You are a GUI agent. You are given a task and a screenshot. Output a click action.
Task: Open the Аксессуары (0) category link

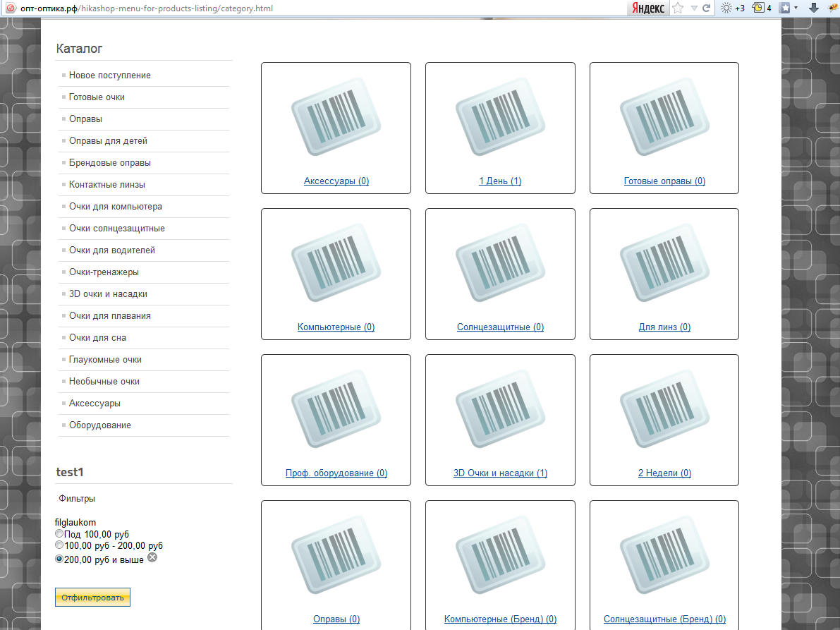336,181
